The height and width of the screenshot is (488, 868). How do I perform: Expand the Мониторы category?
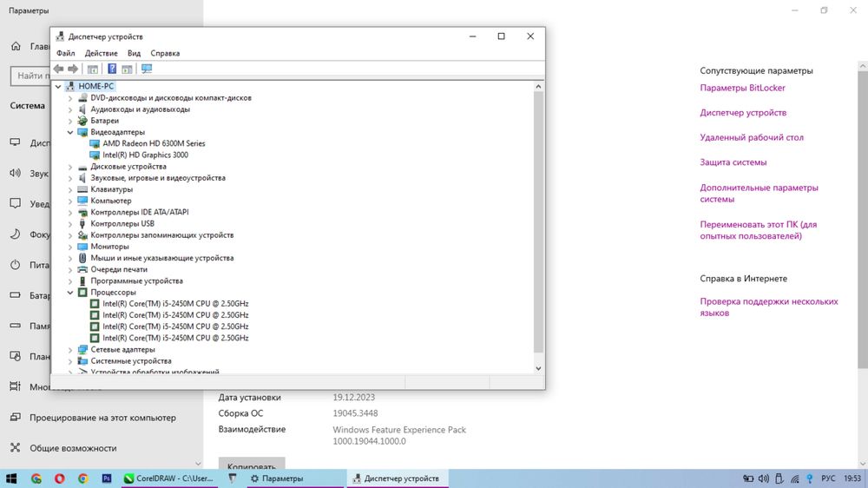(70, 247)
